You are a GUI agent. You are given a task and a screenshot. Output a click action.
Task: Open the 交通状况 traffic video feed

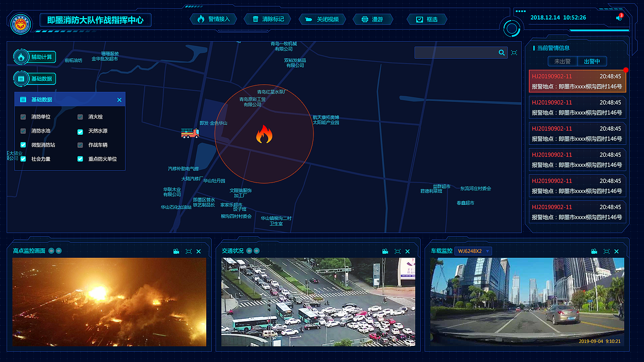[318, 302]
